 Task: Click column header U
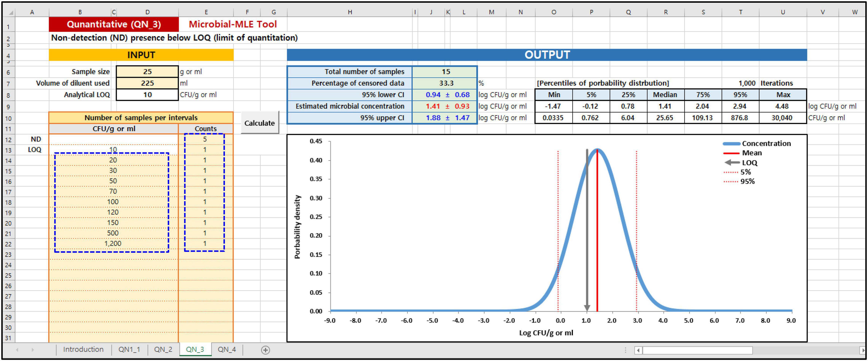pos(782,13)
